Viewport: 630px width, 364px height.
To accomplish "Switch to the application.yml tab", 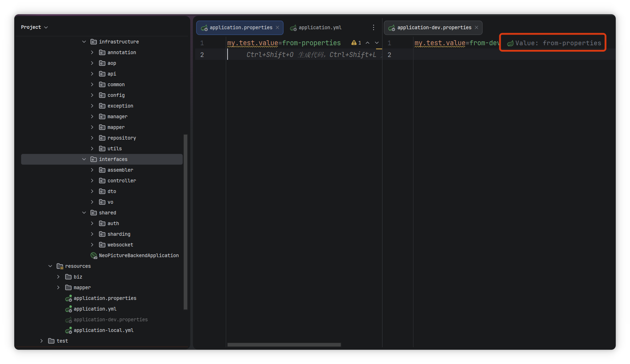I will (x=319, y=27).
